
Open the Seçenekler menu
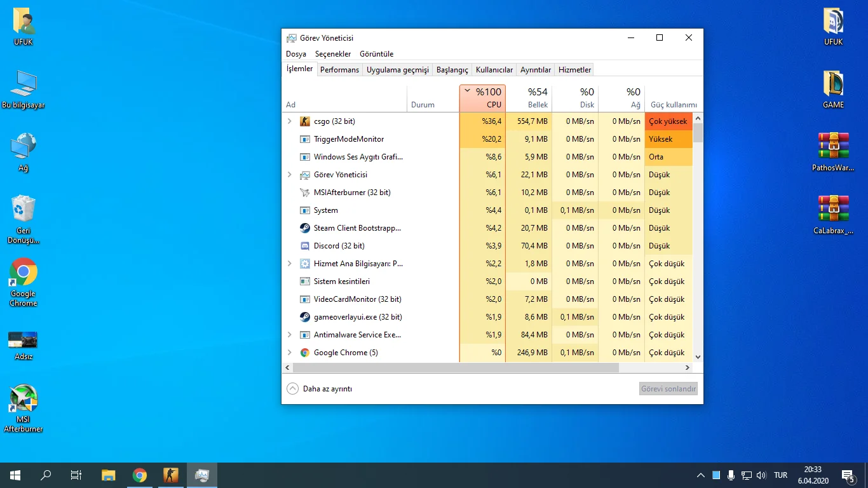(x=333, y=54)
